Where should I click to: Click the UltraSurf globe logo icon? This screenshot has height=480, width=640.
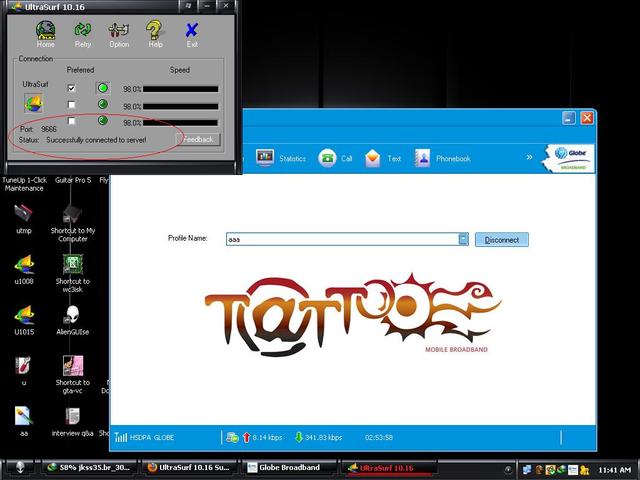(33, 103)
